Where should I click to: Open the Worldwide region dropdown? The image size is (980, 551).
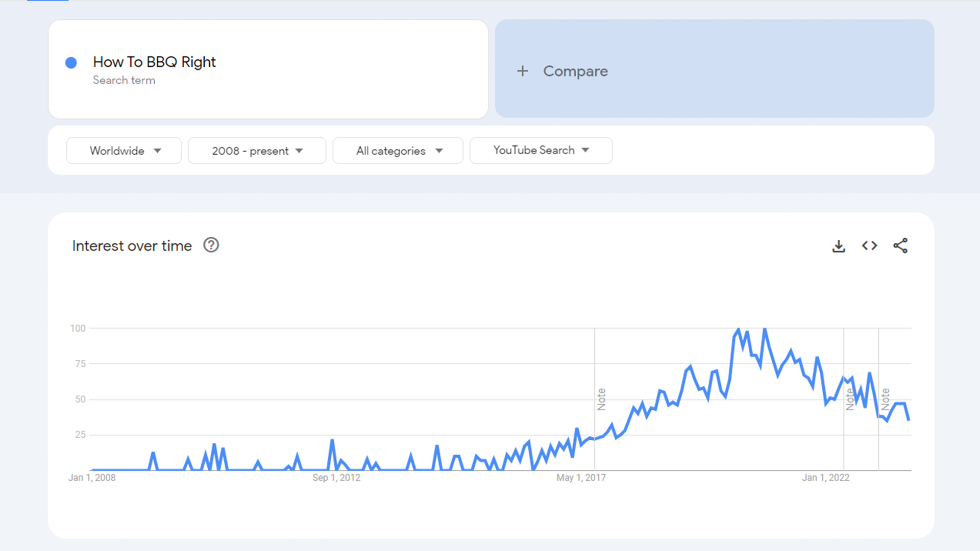(124, 151)
